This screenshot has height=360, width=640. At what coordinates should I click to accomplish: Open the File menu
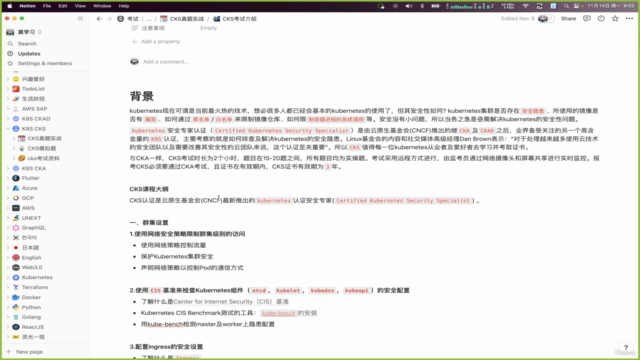(x=47, y=6)
